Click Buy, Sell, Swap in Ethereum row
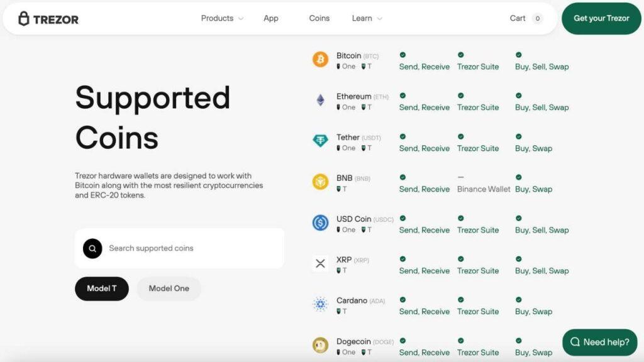This screenshot has width=644, height=362. pos(541,107)
